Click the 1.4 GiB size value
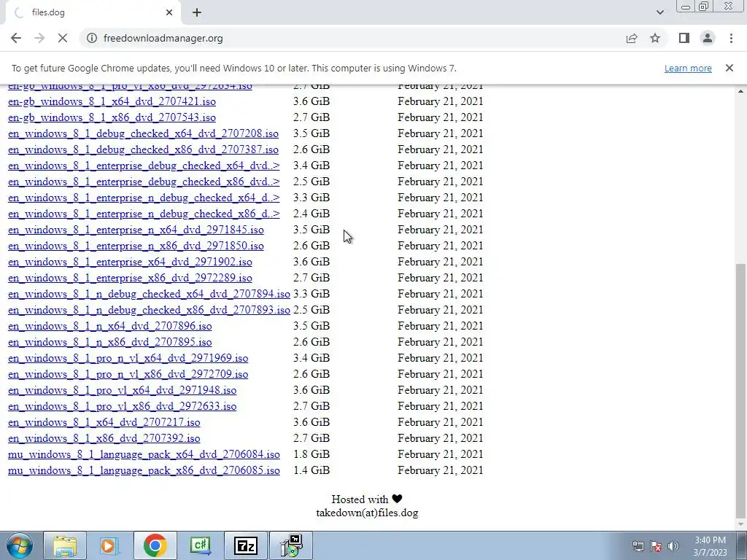Image resolution: width=747 pixels, height=560 pixels. (x=311, y=470)
